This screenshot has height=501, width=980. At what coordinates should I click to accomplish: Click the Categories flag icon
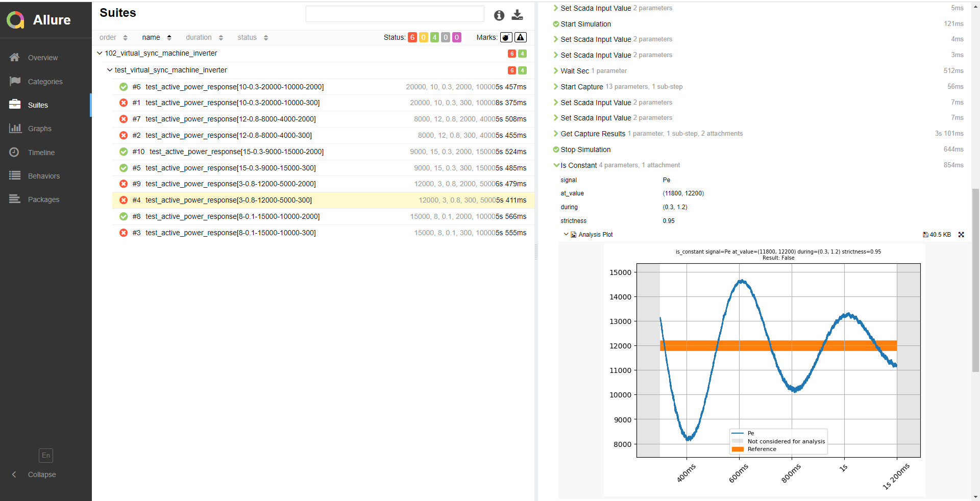[x=15, y=81]
